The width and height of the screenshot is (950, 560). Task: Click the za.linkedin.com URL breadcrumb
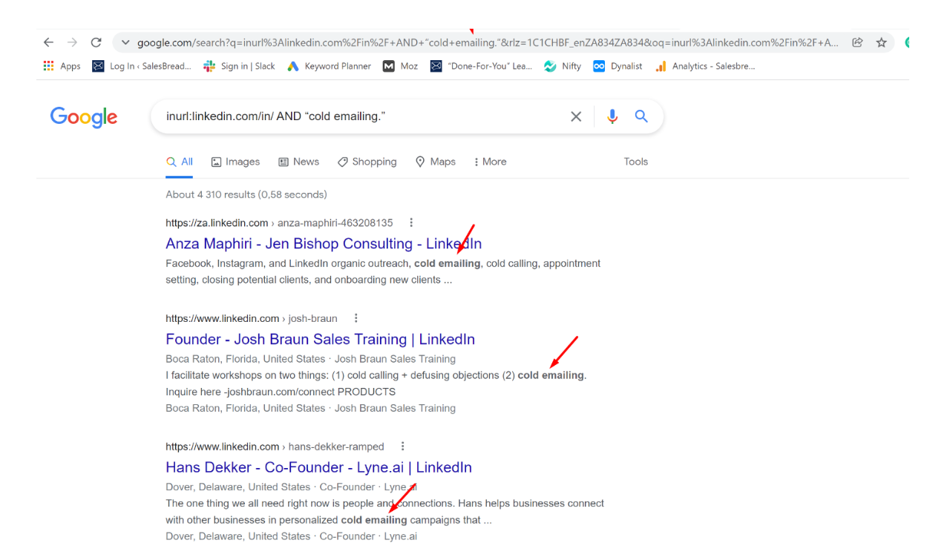point(279,223)
